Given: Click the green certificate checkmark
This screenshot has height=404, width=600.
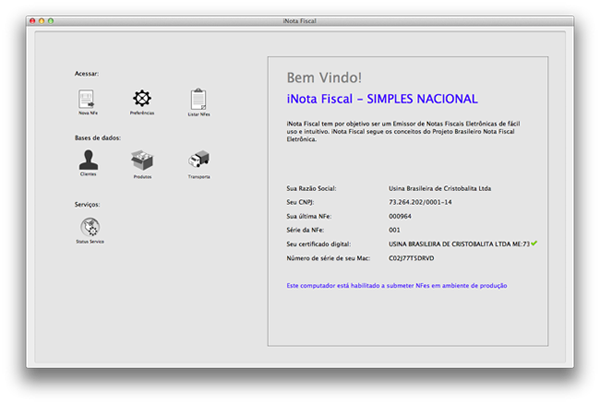Looking at the screenshot, I should pos(534,243).
